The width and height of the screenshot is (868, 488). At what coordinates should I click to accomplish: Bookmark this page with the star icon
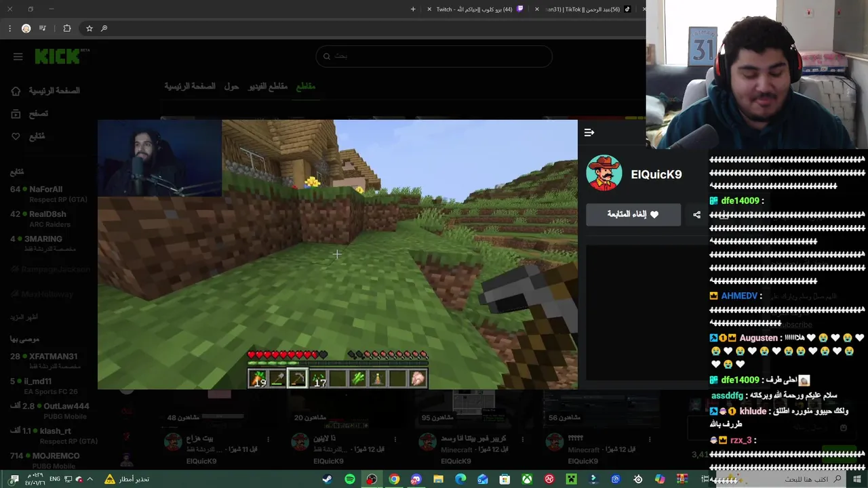[89, 28]
